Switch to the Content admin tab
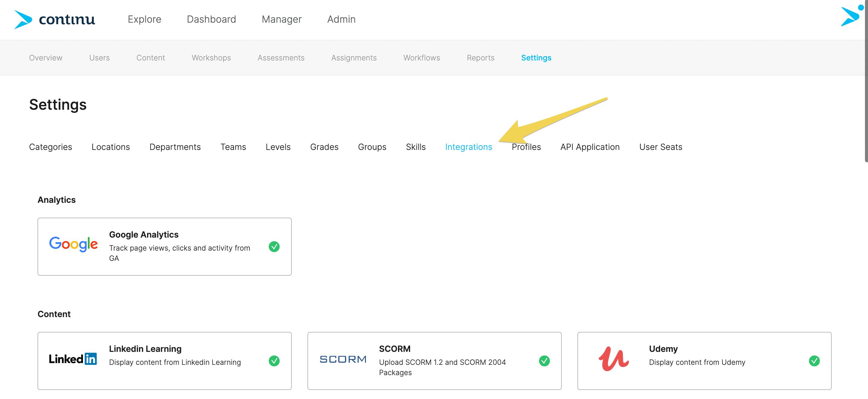 pos(151,58)
